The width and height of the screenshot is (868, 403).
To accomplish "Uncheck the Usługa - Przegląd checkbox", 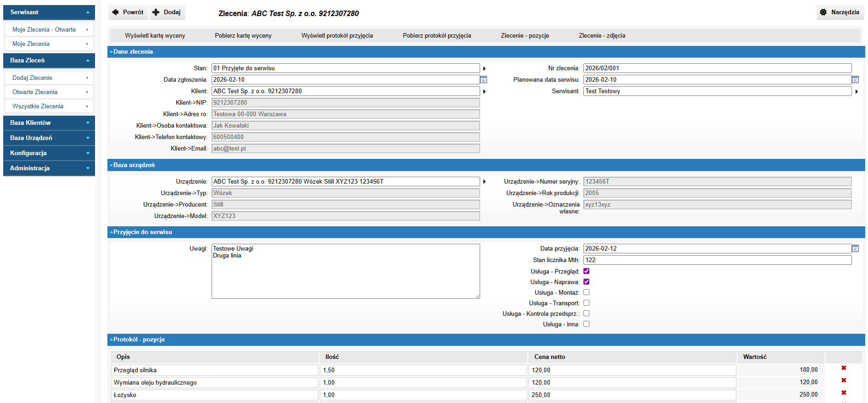I will tap(586, 271).
